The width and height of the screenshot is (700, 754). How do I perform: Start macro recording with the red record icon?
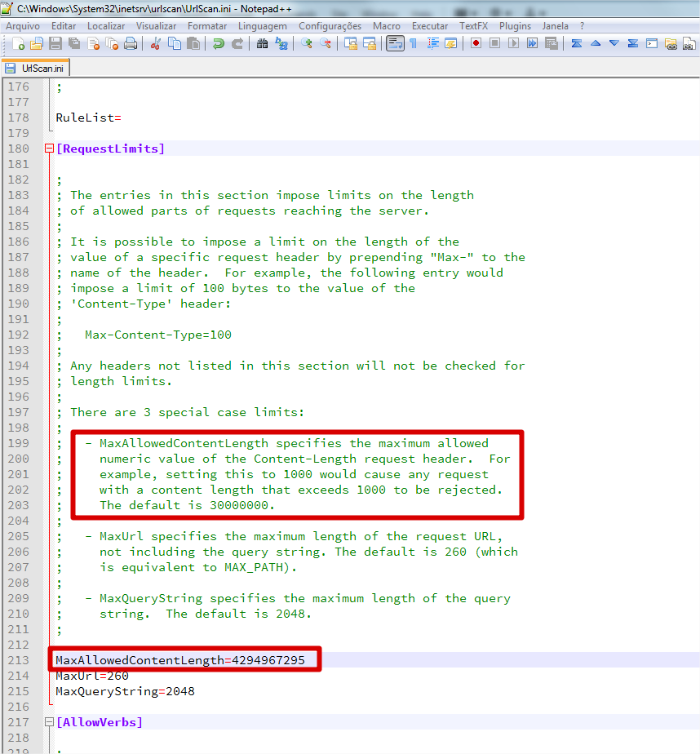click(x=476, y=43)
